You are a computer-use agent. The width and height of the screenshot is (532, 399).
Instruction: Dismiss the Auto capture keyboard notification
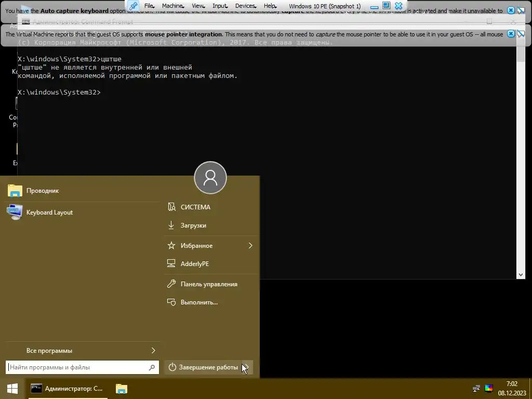(x=511, y=10)
